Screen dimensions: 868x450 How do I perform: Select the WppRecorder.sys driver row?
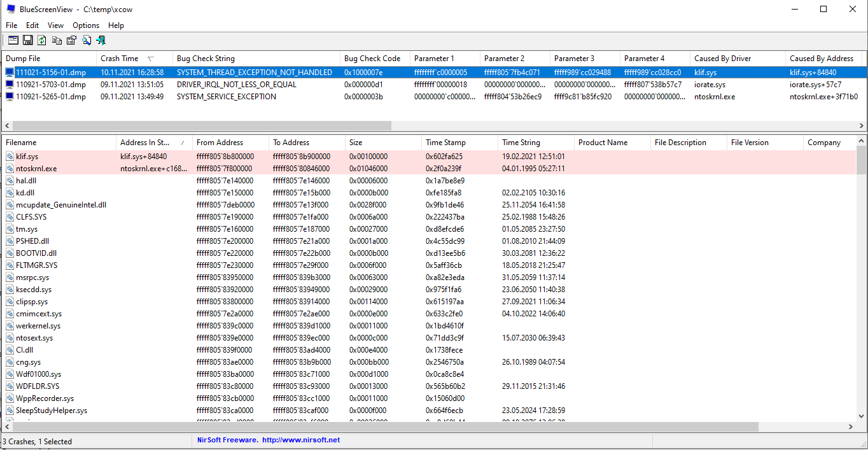[429, 398]
